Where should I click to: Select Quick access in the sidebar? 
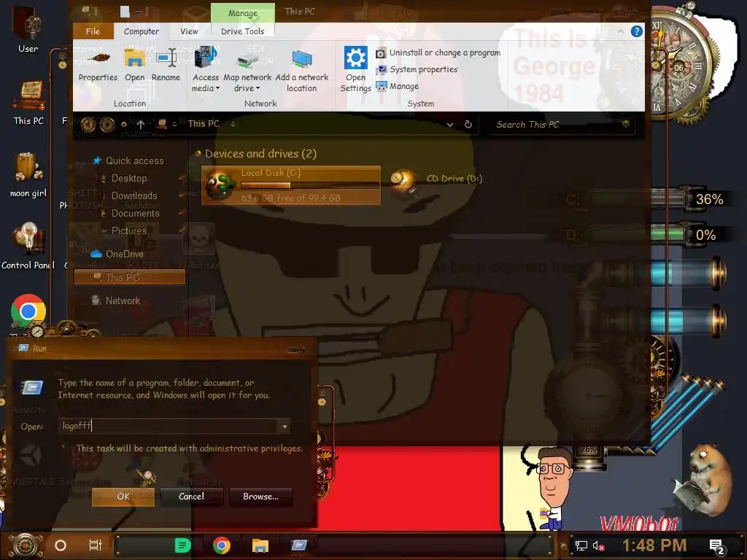pyautogui.click(x=134, y=161)
